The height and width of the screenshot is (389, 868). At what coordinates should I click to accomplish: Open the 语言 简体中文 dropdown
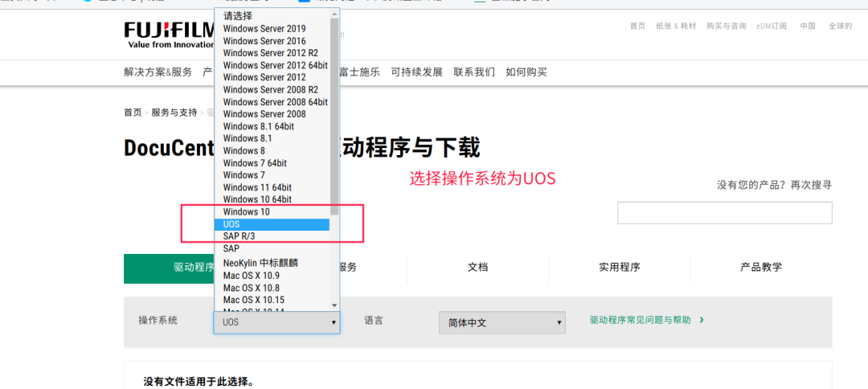click(x=502, y=322)
